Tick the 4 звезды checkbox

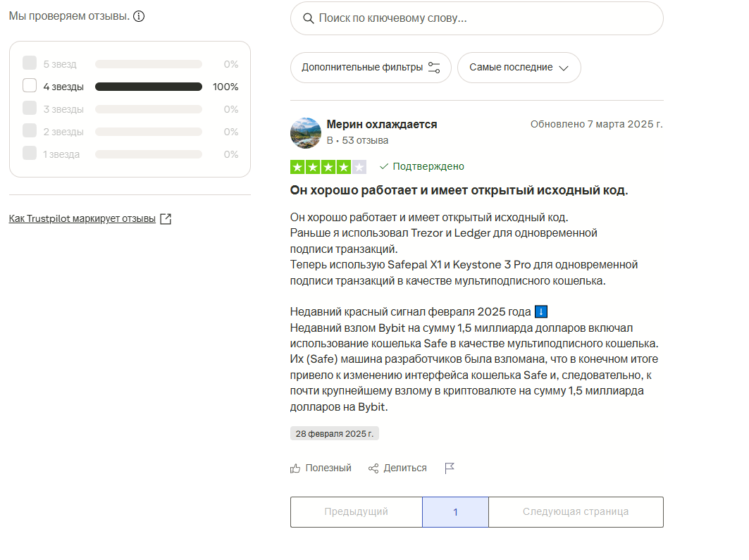(30, 85)
